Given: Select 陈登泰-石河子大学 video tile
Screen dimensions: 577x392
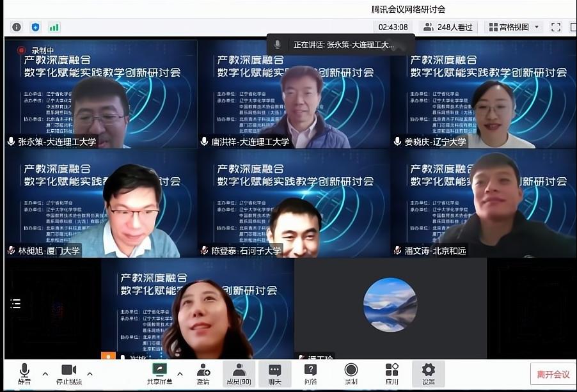Looking at the screenshot, I should (294, 203).
